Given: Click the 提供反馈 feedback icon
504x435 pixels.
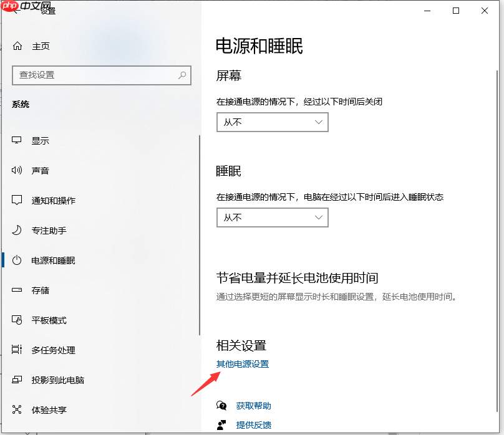Looking at the screenshot, I should click(x=221, y=425).
